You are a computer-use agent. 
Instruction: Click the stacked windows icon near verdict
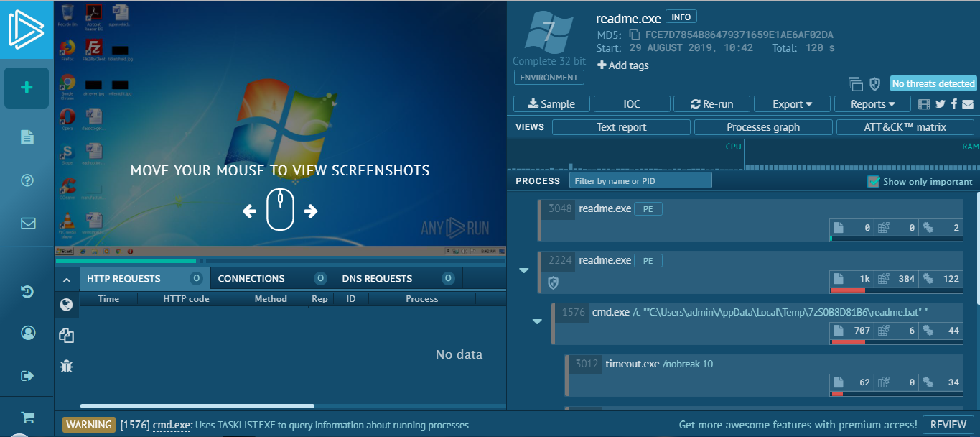click(855, 84)
